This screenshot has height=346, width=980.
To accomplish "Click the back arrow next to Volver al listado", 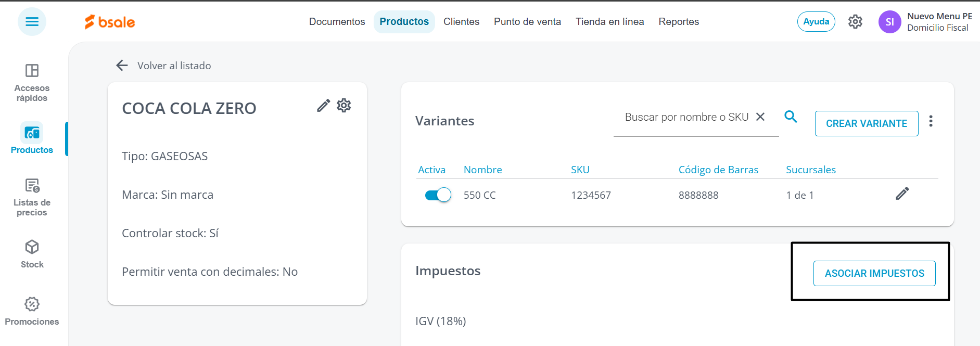I will tap(122, 66).
